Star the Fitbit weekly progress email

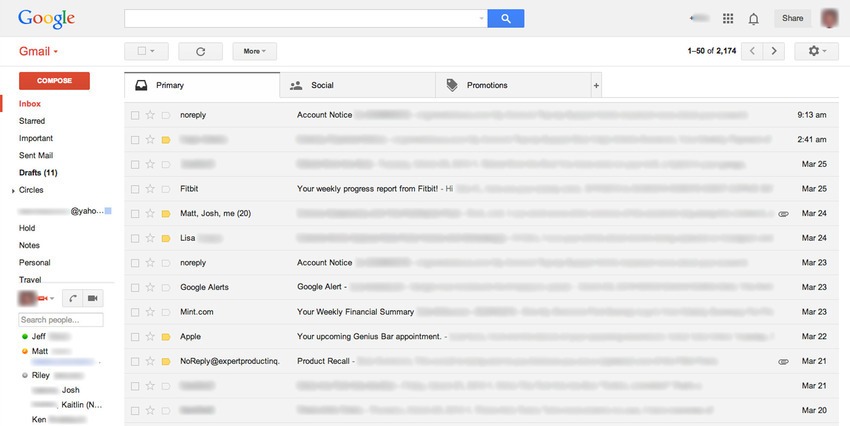[150, 189]
